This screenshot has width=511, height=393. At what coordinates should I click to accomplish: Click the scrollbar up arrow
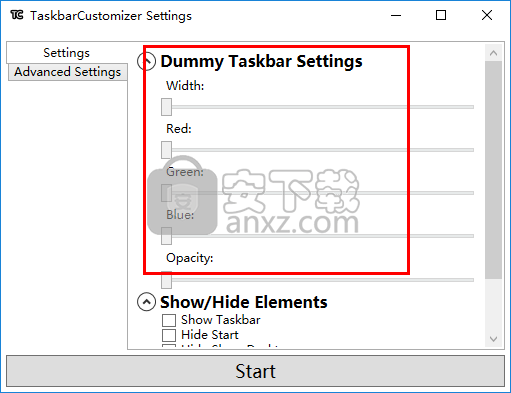coord(494,53)
